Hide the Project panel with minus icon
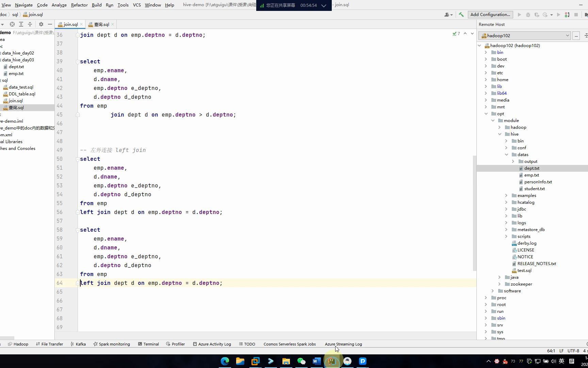Image resolution: width=588 pixels, height=368 pixels. pos(50,24)
